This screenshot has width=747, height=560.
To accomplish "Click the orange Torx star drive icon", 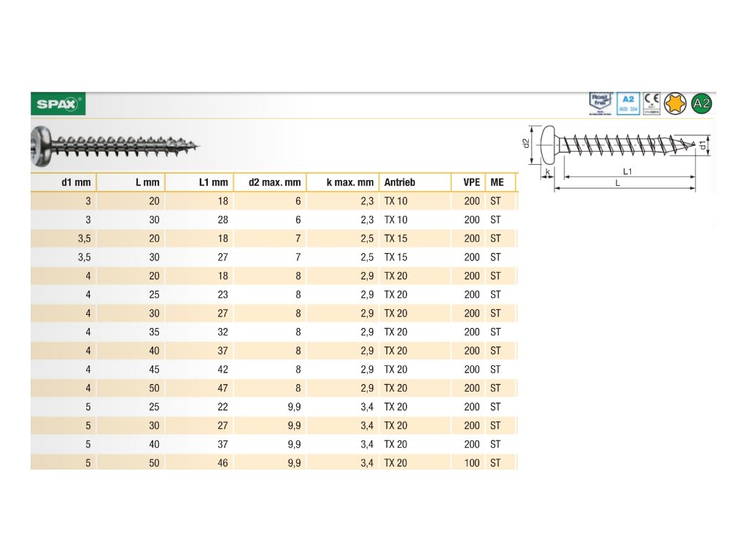I will [x=675, y=104].
